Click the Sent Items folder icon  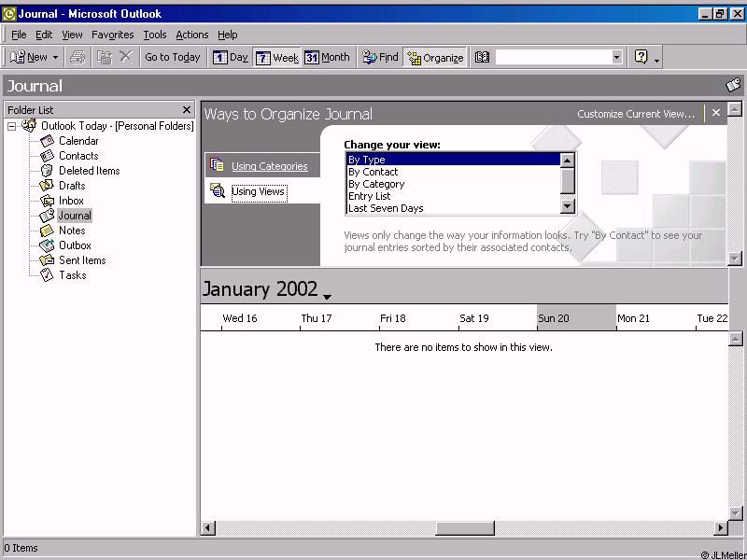coord(48,260)
